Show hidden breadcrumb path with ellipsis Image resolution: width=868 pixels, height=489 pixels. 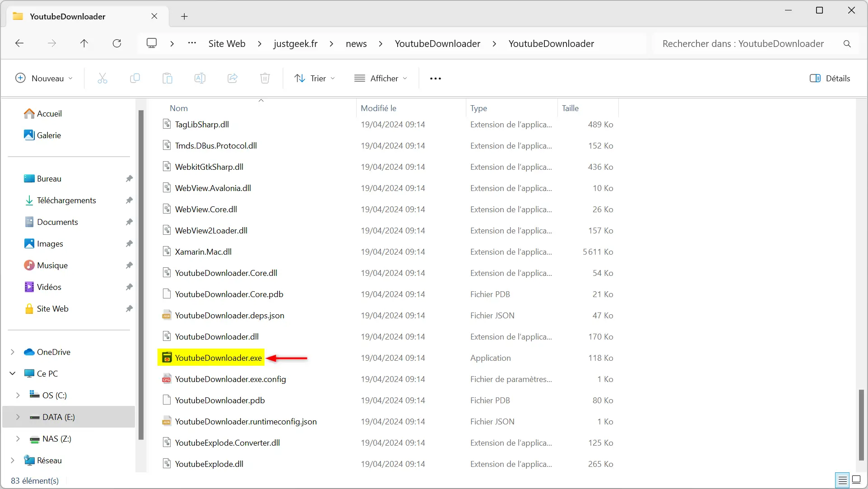click(x=192, y=43)
